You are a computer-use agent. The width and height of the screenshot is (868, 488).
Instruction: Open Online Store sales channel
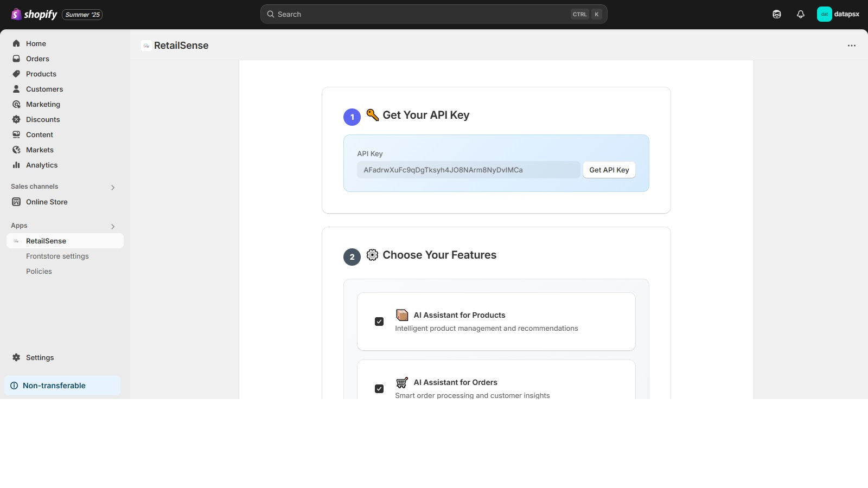[x=65, y=202]
